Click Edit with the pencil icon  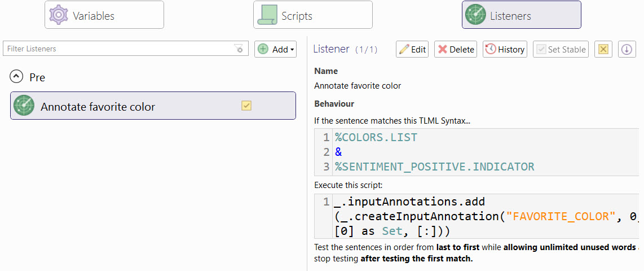tap(412, 49)
